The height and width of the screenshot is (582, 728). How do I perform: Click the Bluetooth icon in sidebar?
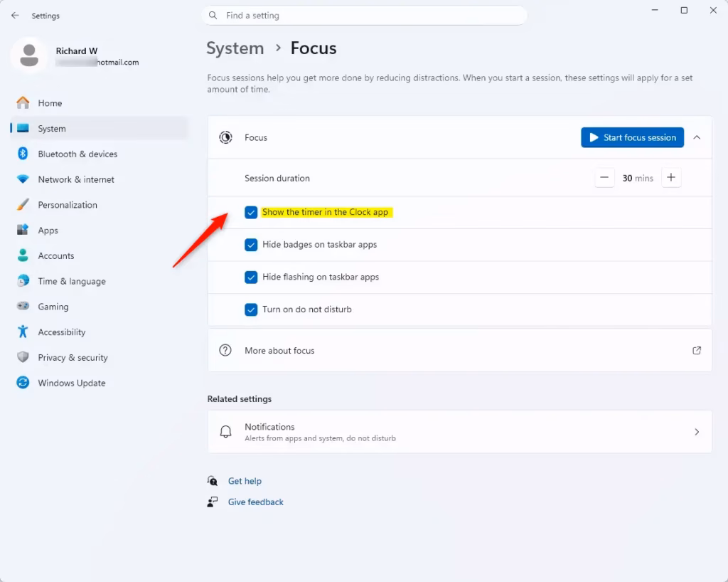click(x=23, y=154)
